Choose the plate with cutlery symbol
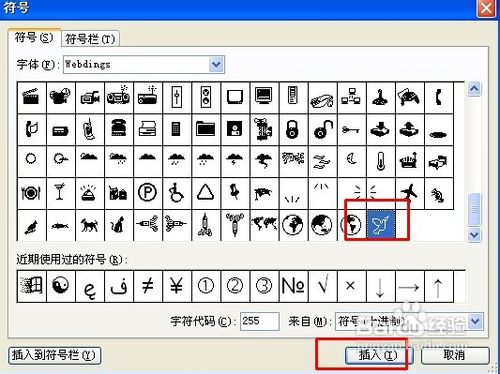This screenshot has height=374, width=500. tap(32, 193)
